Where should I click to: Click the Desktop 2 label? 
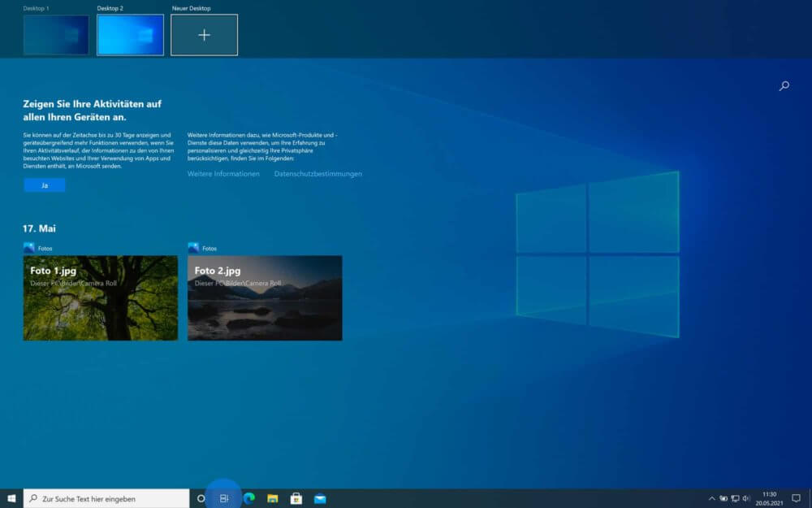point(110,8)
